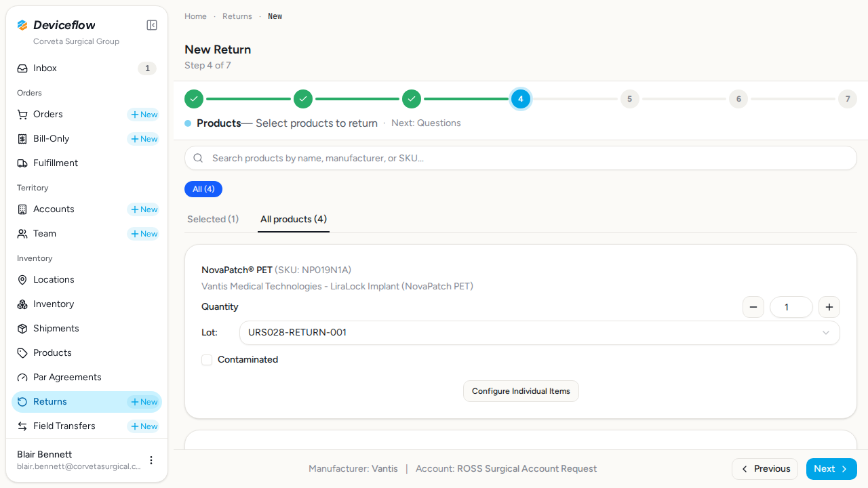Switch to the Selected (1) tab
Screen dimensions: 868x488
tap(213, 219)
